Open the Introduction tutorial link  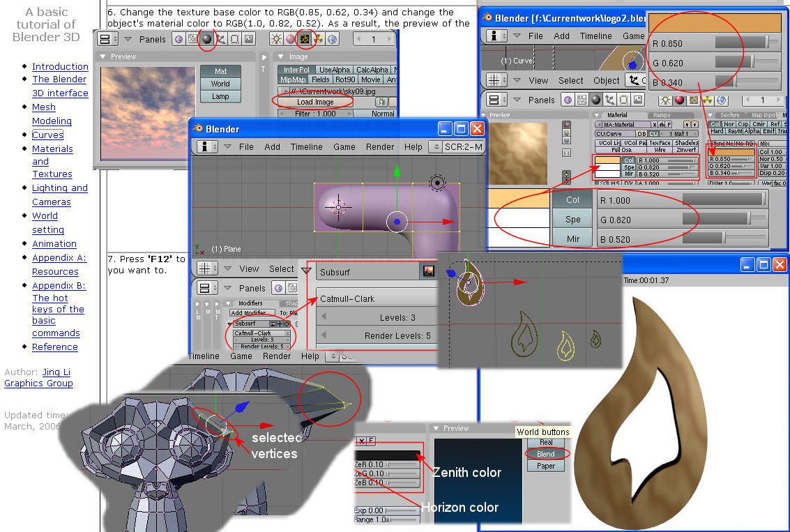click(x=60, y=66)
